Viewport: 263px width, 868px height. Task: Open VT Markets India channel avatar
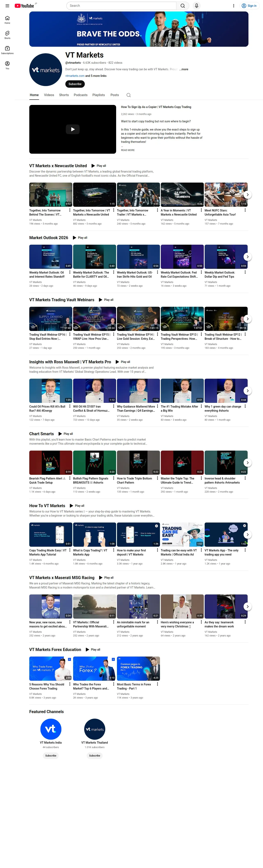tap(51, 729)
